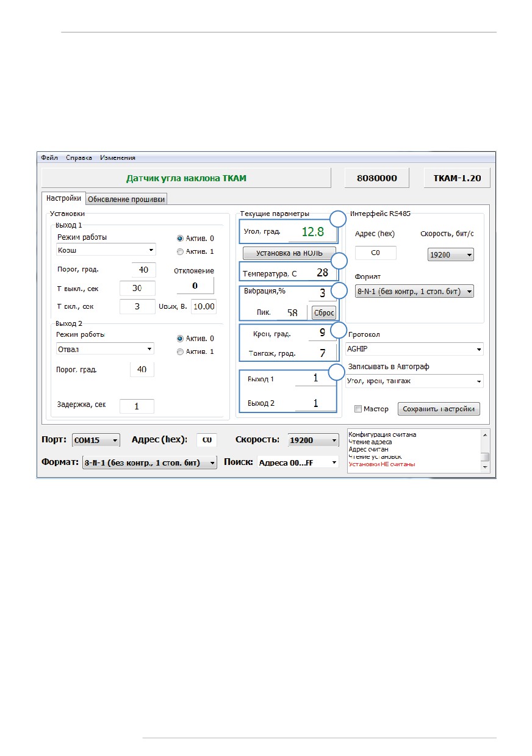Expand Выход 1 Режим работы dropdown Ковш
The width and height of the screenshot is (532, 756).
(x=106, y=250)
